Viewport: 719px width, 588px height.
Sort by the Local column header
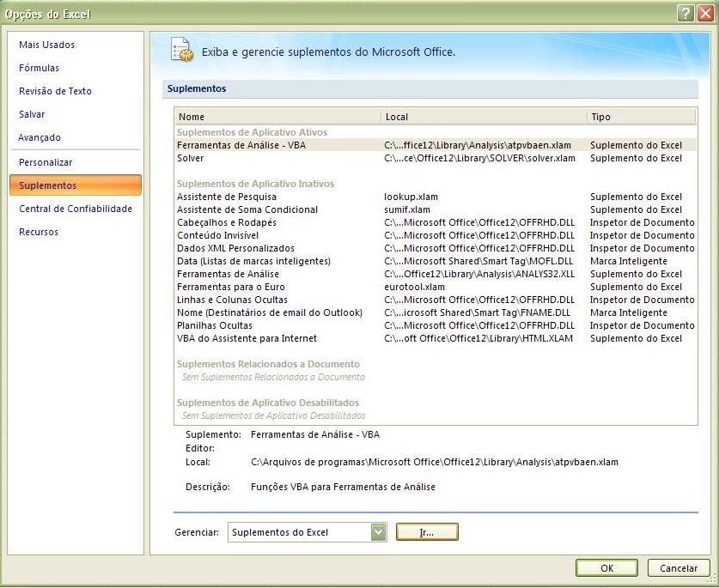[484, 117]
